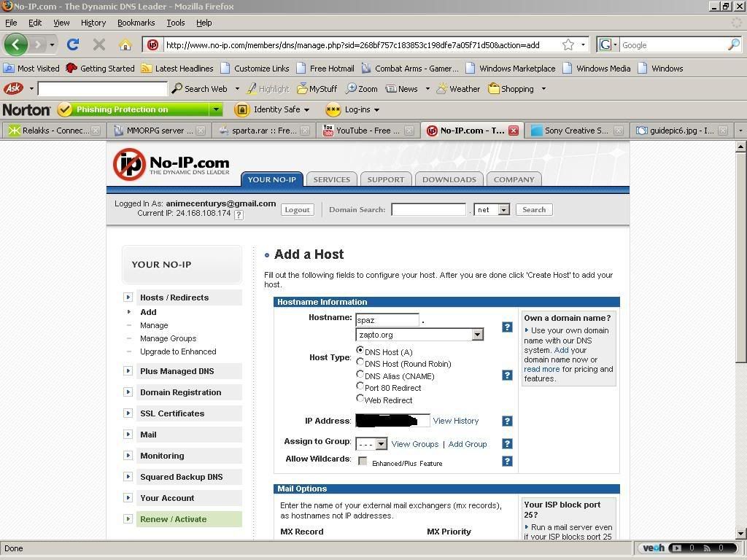
Task: Open the bookmark star dropdown arrow in the address bar
Action: 583,44
